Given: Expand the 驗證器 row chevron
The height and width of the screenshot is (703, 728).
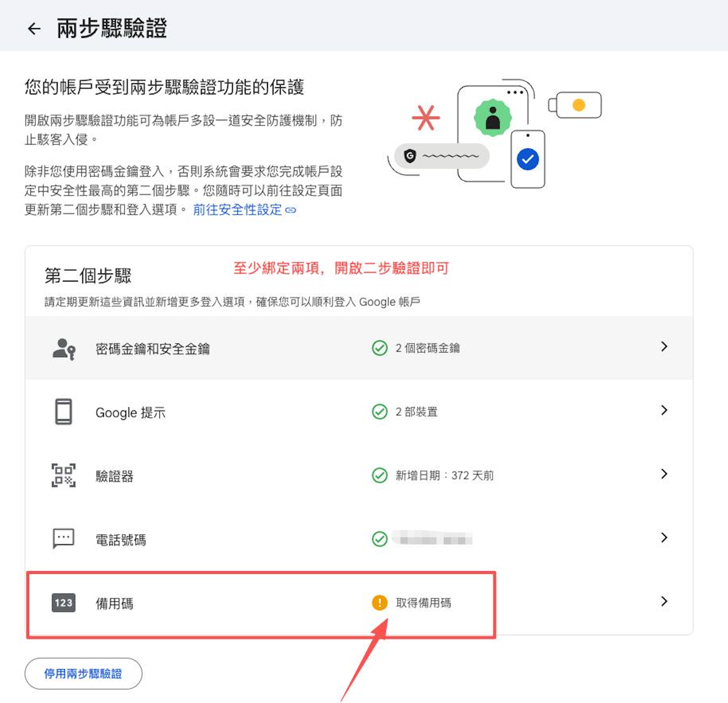Looking at the screenshot, I should (664, 474).
